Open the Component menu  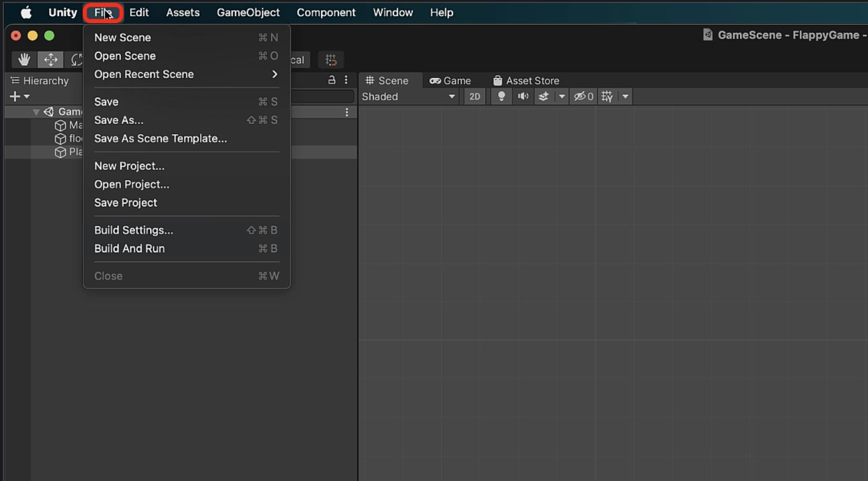point(326,13)
